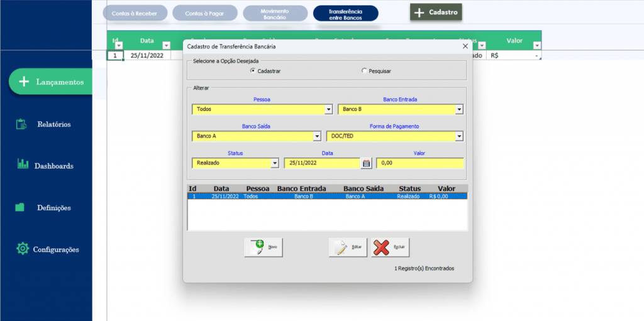Open the Data column filter arrow
The image size is (644, 321).
(166, 45)
